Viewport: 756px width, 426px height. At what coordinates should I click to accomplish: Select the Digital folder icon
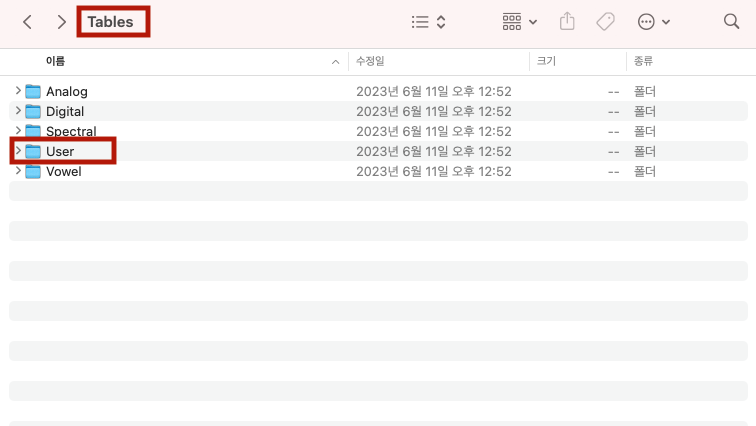click(x=33, y=111)
